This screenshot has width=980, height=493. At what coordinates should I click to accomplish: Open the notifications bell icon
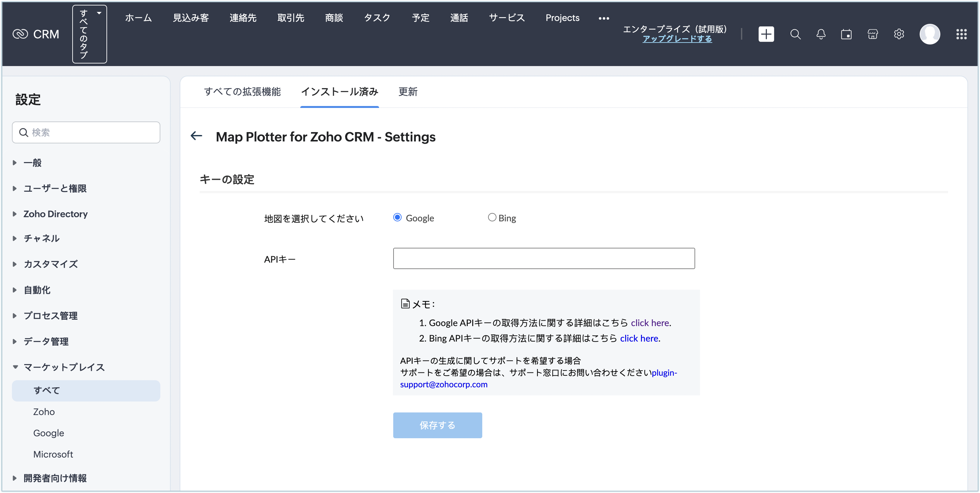point(821,34)
